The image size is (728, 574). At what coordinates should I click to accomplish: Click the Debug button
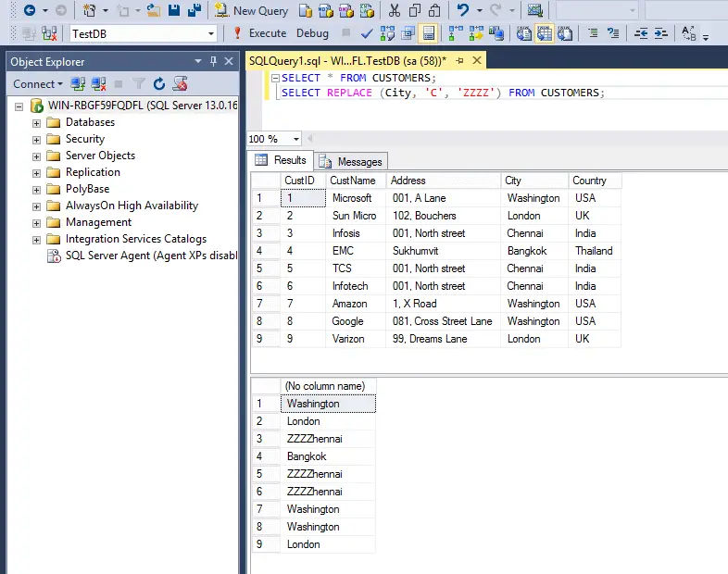(312, 33)
